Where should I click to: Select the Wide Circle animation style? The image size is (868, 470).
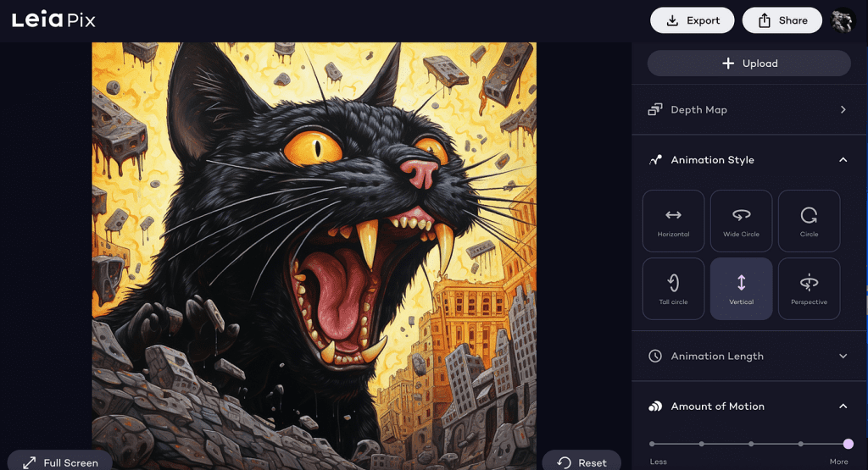[741, 221]
